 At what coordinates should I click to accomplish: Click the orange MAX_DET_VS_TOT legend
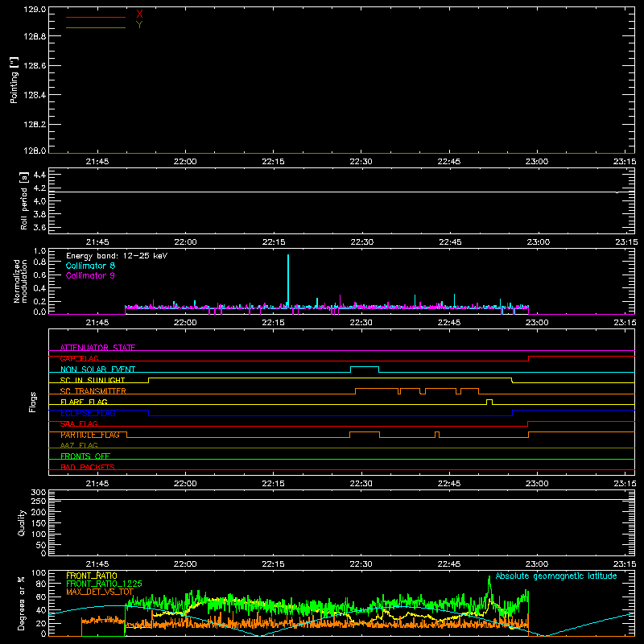[x=100, y=592]
